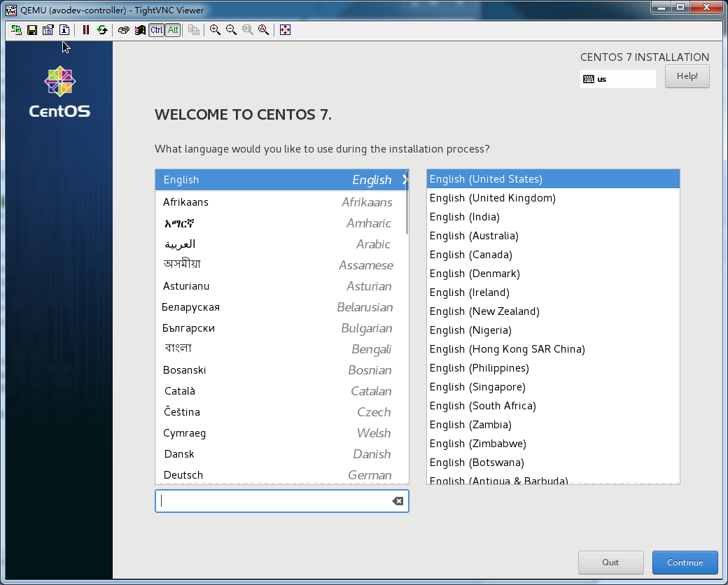Switch the VNC viewer to full screen
This screenshot has width=728, height=585.
pyautogui.click(x=285, y=29)
